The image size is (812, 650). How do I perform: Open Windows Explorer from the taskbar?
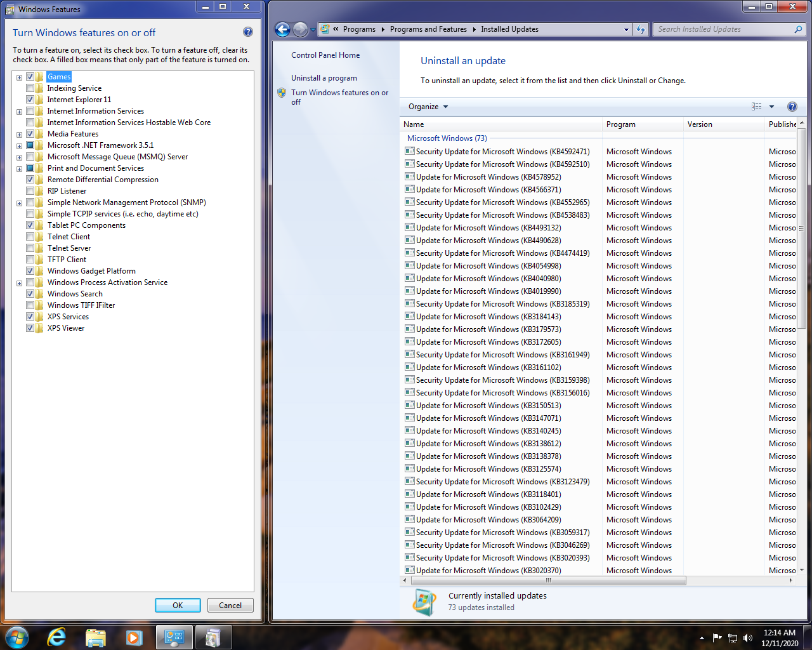(96, 637)
